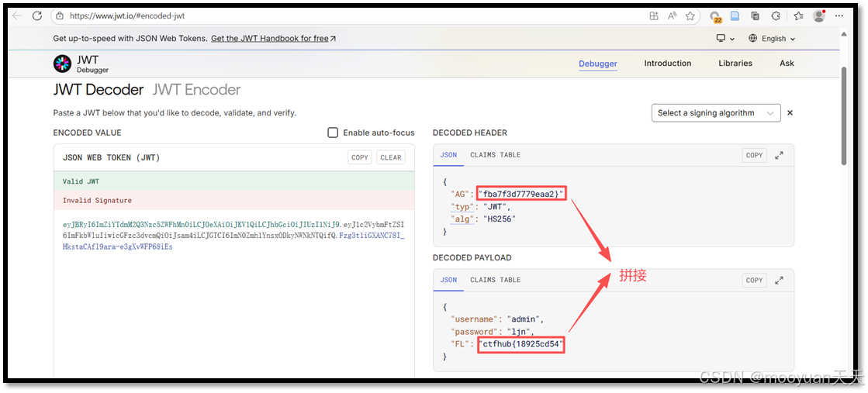The height and width of the screenshot is (393, 868).
Task: Select Claims Table tab in Decoded Payload
Action: coord(496,280)
